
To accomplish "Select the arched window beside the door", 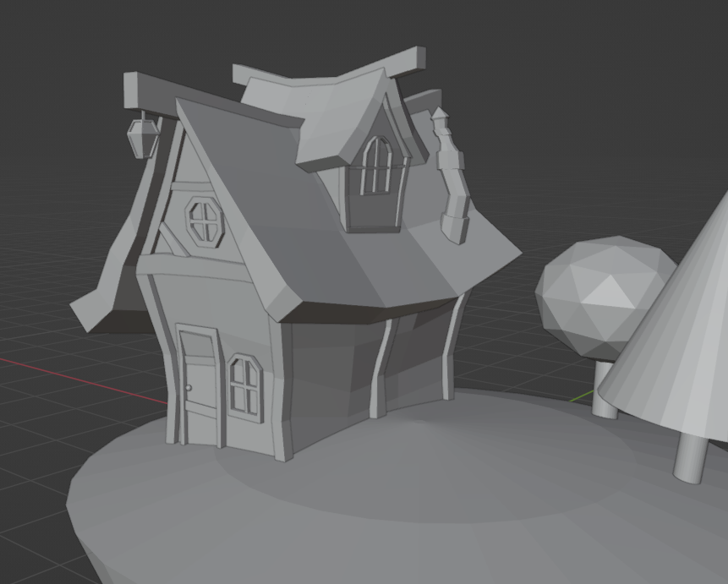I will [245, 385].
